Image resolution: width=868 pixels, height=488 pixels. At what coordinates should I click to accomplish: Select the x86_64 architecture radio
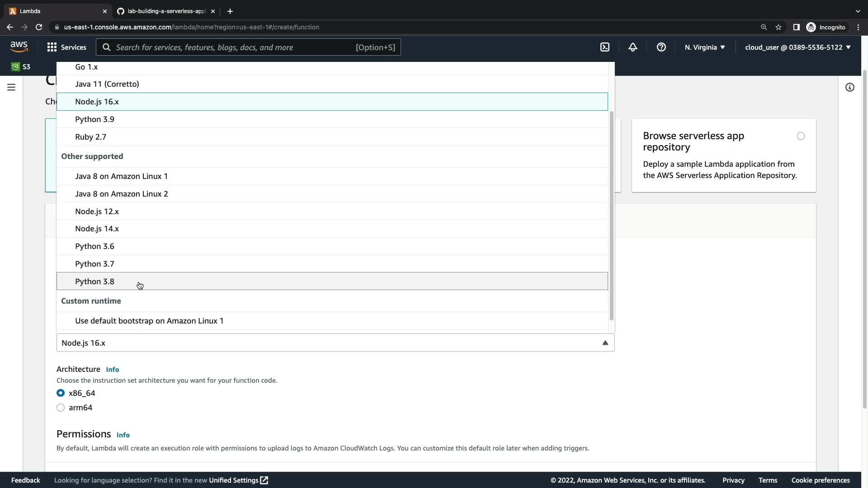click(x=61, y=393)
